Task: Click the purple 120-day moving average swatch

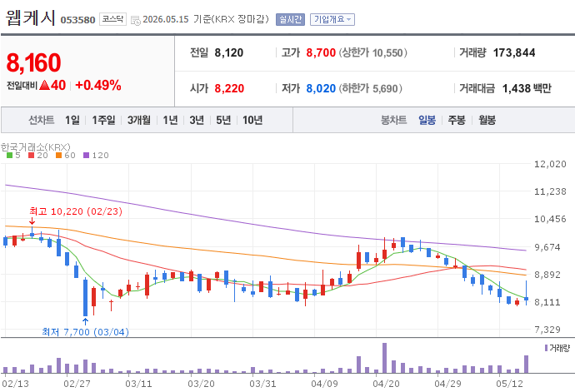Action: pos(86,156)
